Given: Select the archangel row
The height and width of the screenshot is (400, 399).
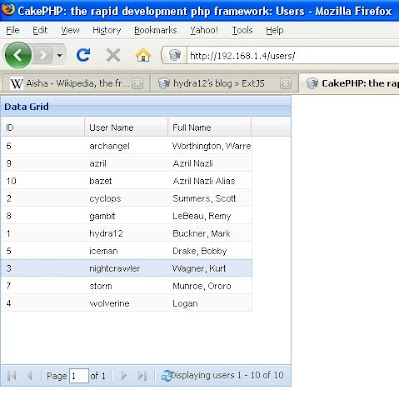Looking at the screenshot, I should pyautogui.click(x=127, y=146).
